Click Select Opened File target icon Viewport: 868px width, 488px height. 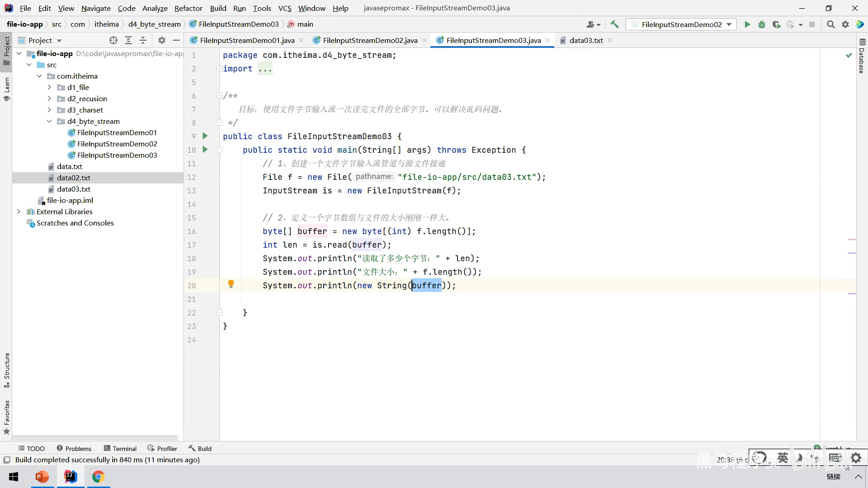(x=113, y=40)
